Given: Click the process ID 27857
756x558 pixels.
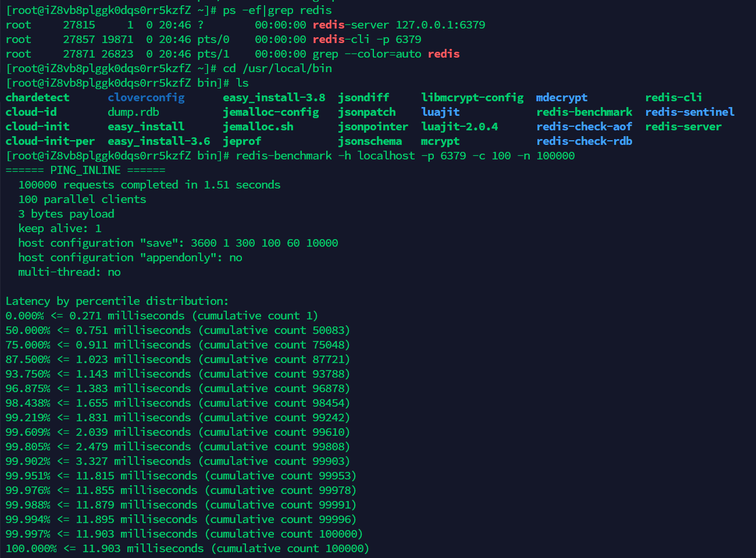Looking at the screenshot, I should pyautogui.click(x=79, y=40).
